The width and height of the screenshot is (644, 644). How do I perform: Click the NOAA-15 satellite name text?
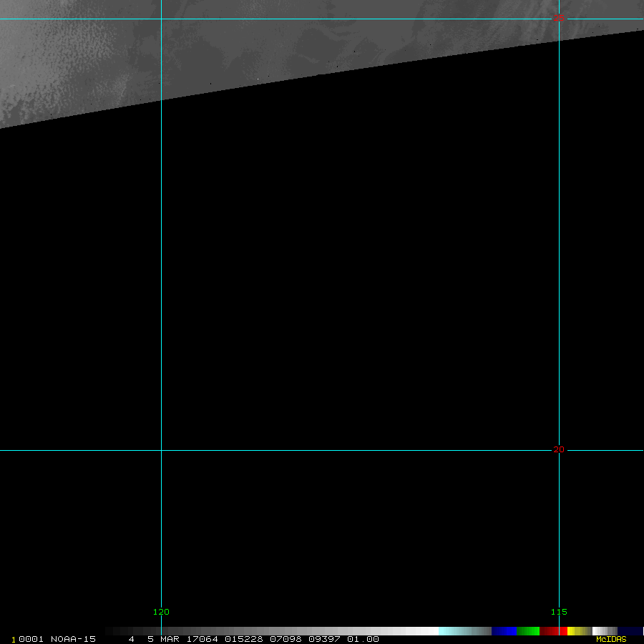(x=73, y=639)
